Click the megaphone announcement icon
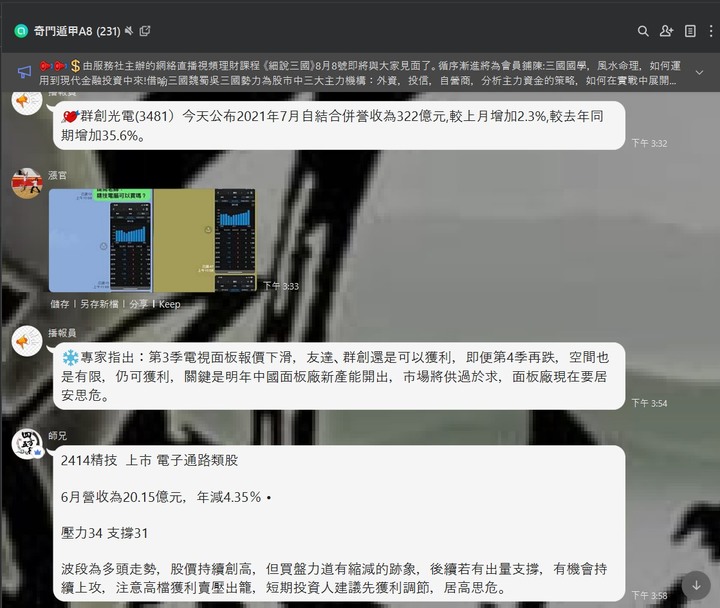 24,72
